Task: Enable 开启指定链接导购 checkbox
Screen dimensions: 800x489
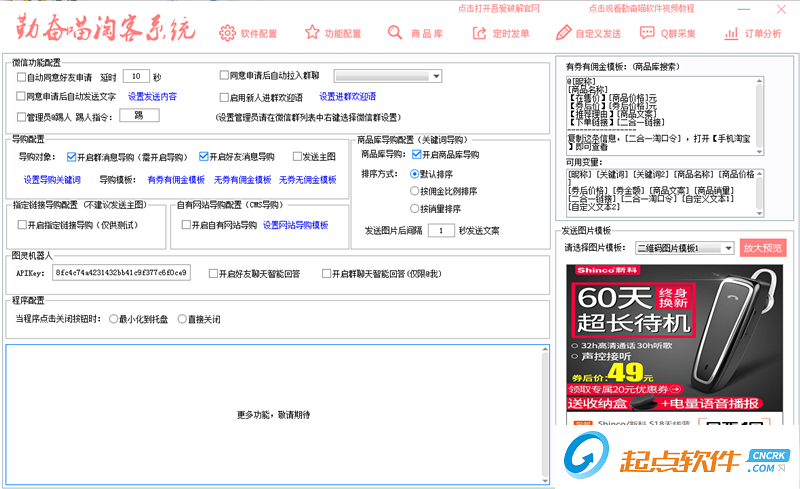Action: click(22, 225)
